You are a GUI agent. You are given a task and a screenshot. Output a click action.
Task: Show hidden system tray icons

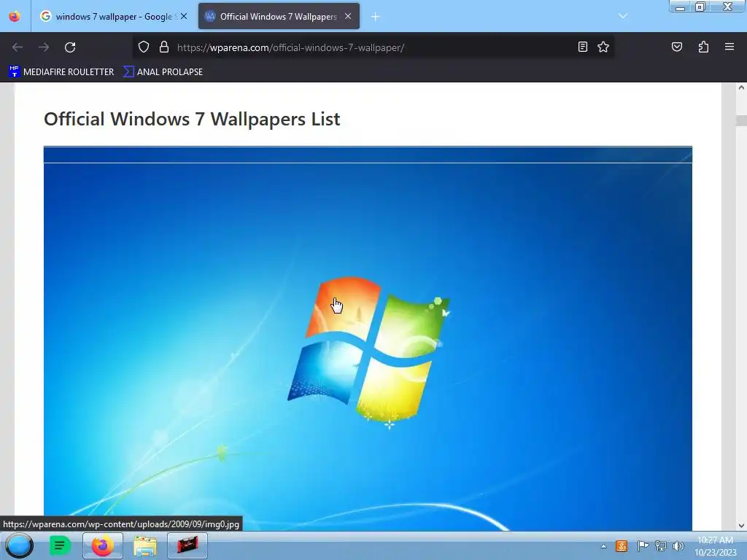603,546
